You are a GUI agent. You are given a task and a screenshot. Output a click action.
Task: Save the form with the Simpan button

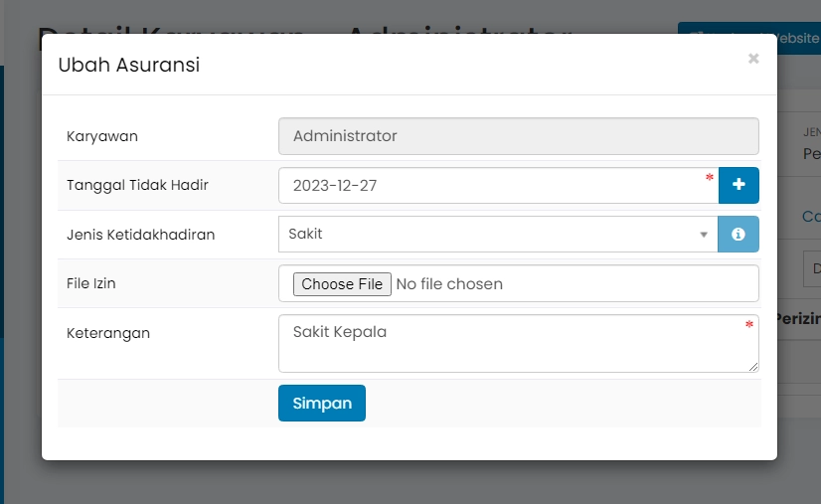click(x=322, y=404)
